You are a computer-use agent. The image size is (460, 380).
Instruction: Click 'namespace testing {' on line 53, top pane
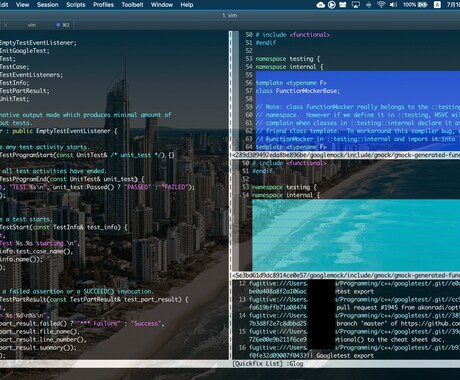point(288,59)
